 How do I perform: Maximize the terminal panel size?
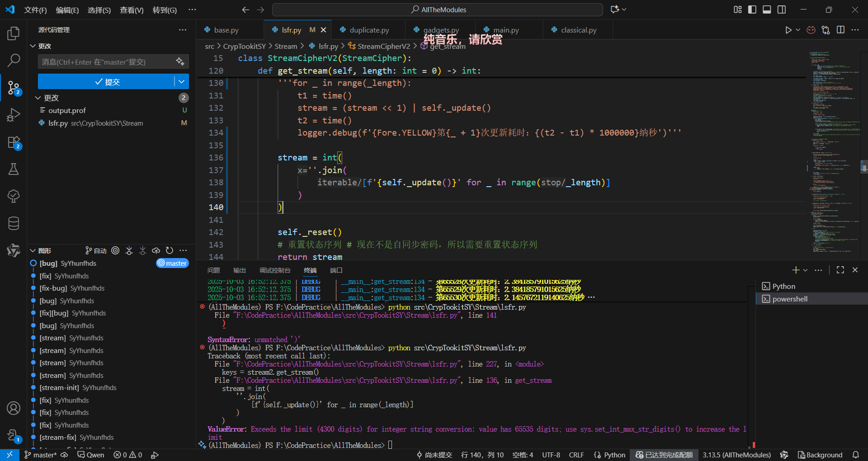(x=840, y=270)
